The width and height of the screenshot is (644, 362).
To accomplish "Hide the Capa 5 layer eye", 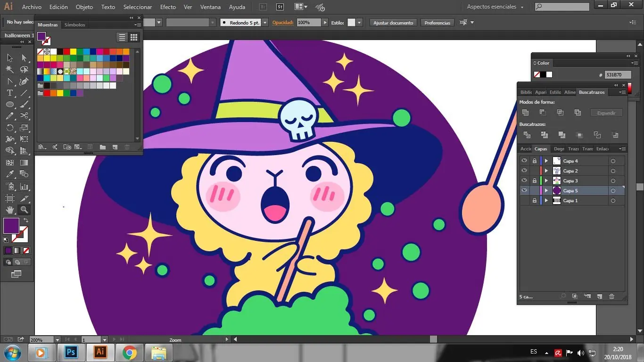I will [x=524, y=190].
